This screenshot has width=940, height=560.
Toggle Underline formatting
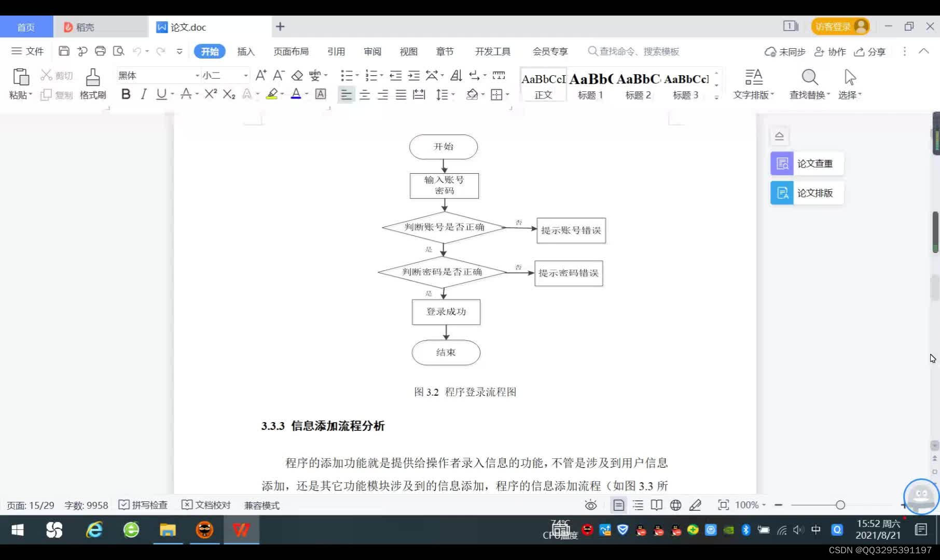point(161,94)
